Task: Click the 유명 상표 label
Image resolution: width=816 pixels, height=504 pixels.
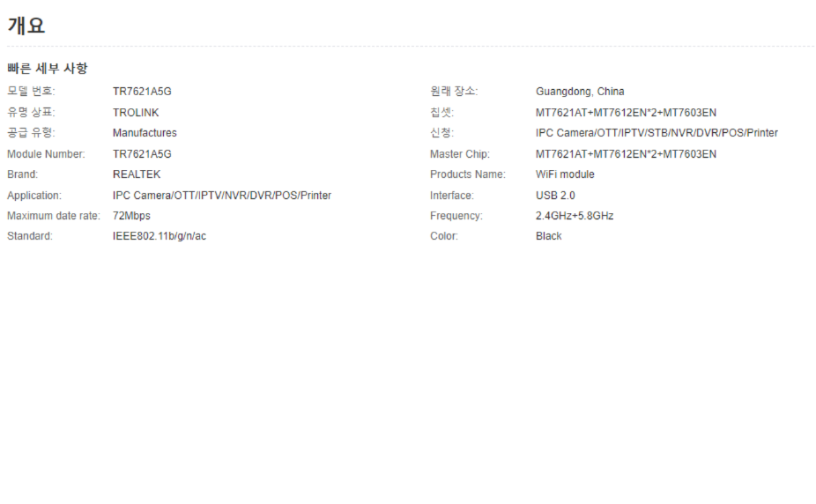Action: (x=31, y=113)
